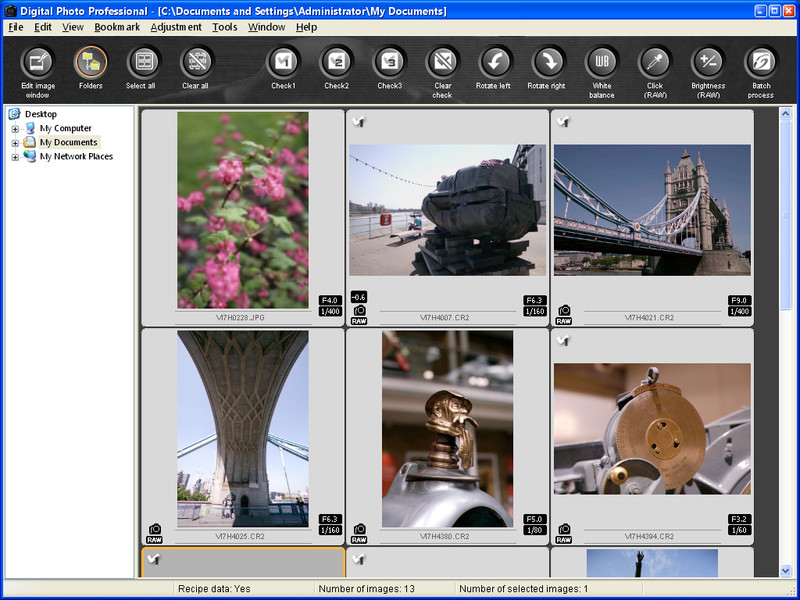Select My Computer in folder tree

(65, 128)
